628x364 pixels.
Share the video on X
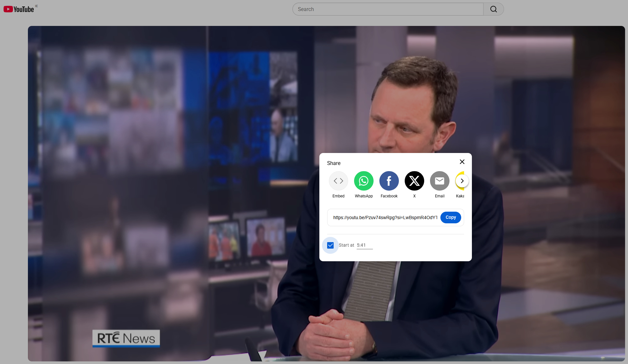[414, 181]
